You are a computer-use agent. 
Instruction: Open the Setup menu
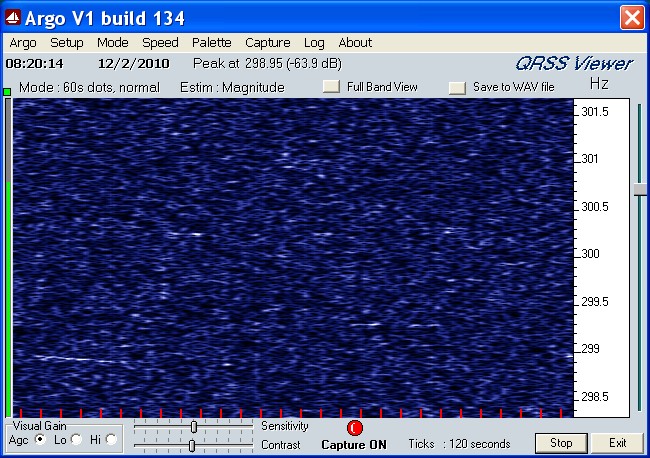click(67, 43)
